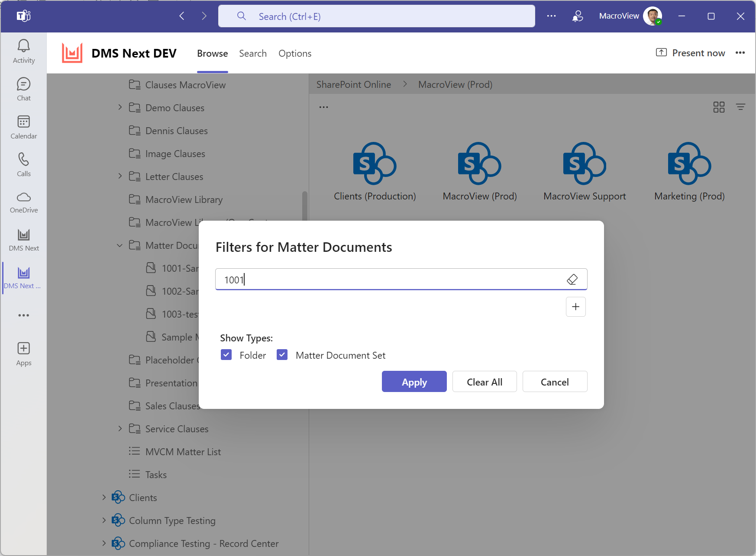Switch to the Browse tab
The width and height of the screenshot is (756, 556).
coord(212,53)
